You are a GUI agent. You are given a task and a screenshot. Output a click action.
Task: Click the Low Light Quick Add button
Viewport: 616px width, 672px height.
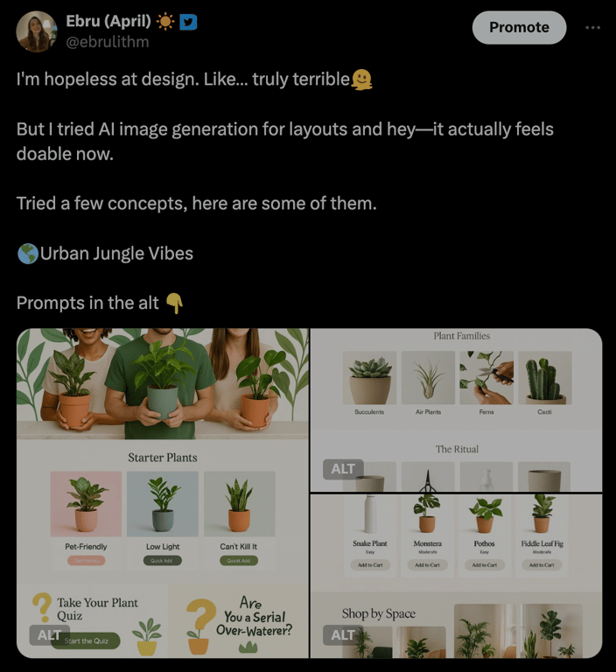point(163,560)
